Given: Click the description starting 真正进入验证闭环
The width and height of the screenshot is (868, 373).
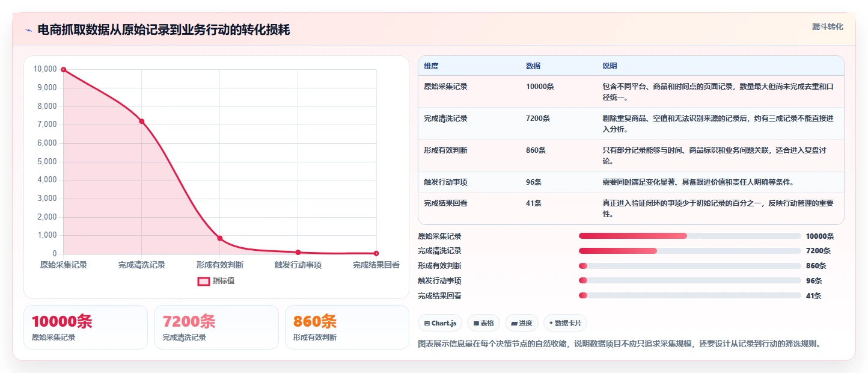Looking at the screenshot, I should 718,209.
